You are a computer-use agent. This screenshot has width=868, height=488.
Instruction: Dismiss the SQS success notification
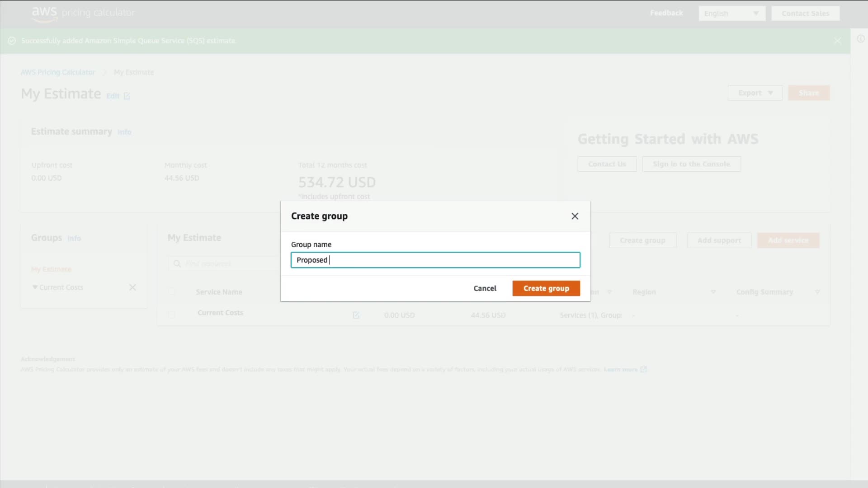tap(837, 41)
